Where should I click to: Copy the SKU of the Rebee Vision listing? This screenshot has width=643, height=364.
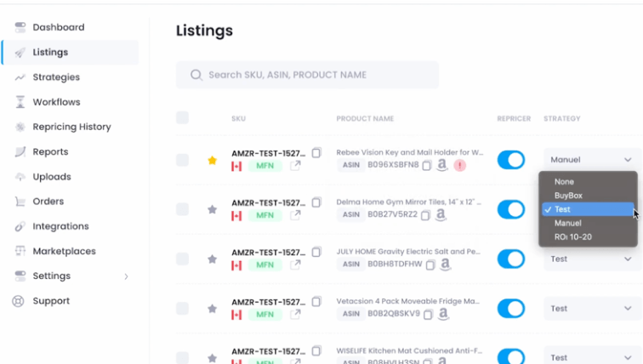(316, 153)
